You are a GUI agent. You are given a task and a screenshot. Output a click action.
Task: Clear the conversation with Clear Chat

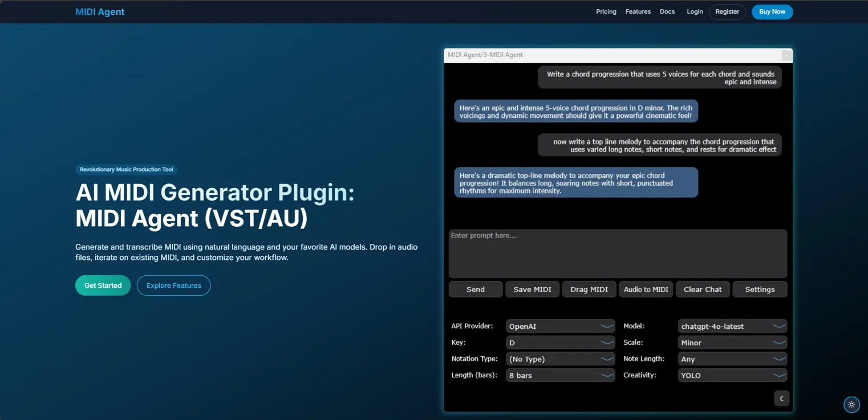coord(703,289)
